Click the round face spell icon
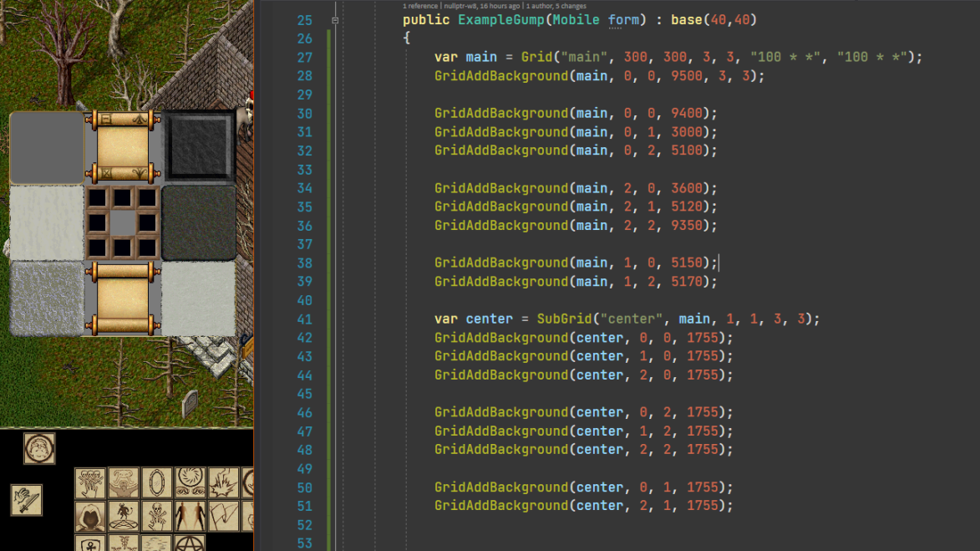The height and width of the screenshot is (551, 980). [39, 448]
